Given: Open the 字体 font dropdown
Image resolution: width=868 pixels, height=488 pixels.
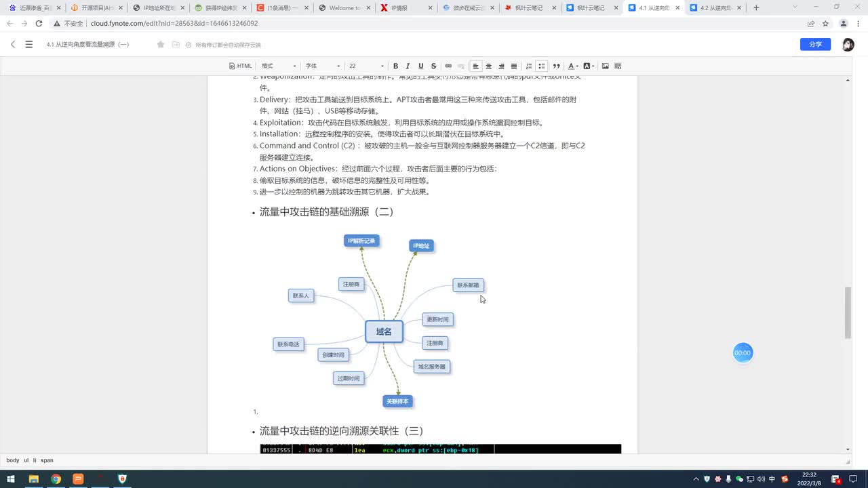Looking at the screenshot, I should 322,66.
